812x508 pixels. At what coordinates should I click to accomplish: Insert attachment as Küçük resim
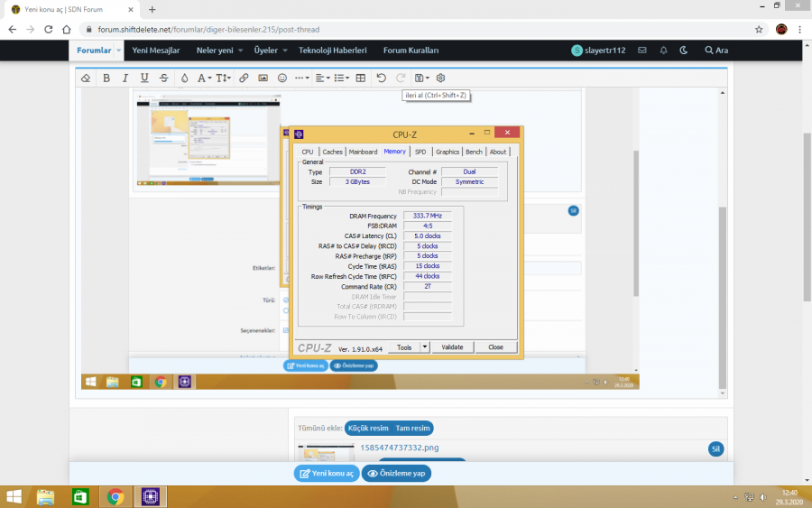coord(367,428)
